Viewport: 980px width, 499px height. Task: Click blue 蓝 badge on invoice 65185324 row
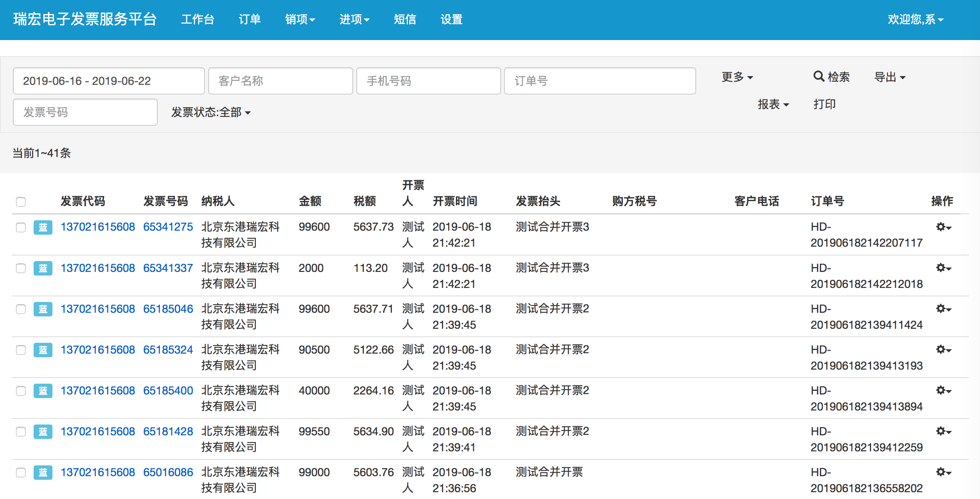coord(43,350)
